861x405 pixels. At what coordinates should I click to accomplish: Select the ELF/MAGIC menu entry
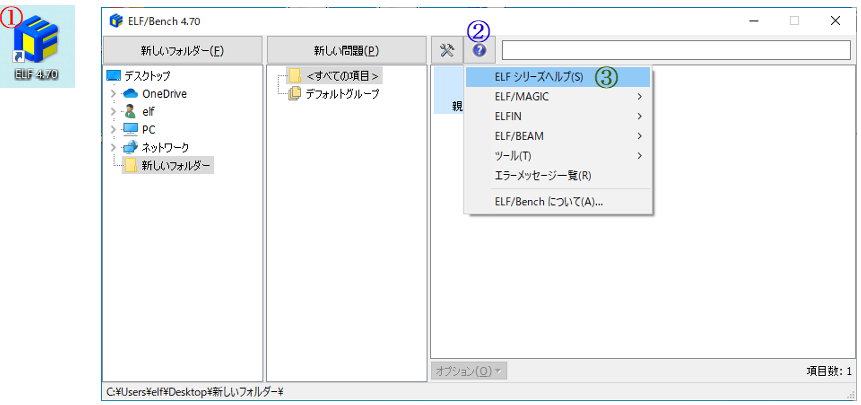tap(558, 97)
